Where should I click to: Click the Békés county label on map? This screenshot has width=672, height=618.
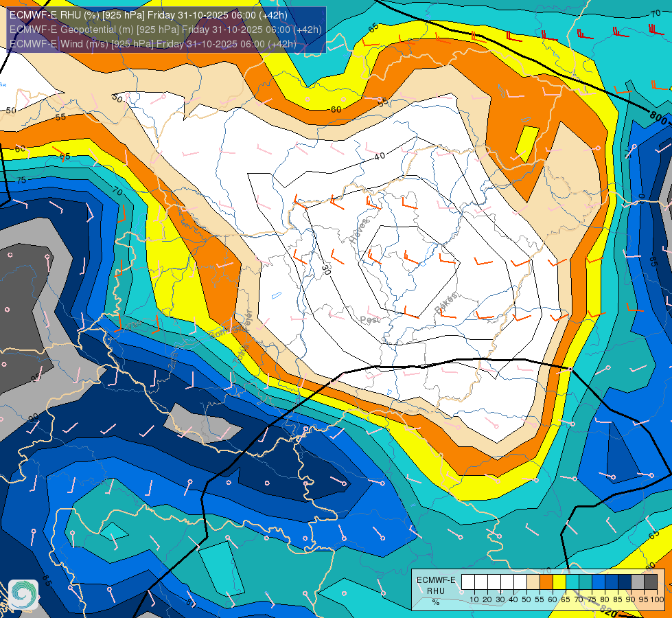446,302
